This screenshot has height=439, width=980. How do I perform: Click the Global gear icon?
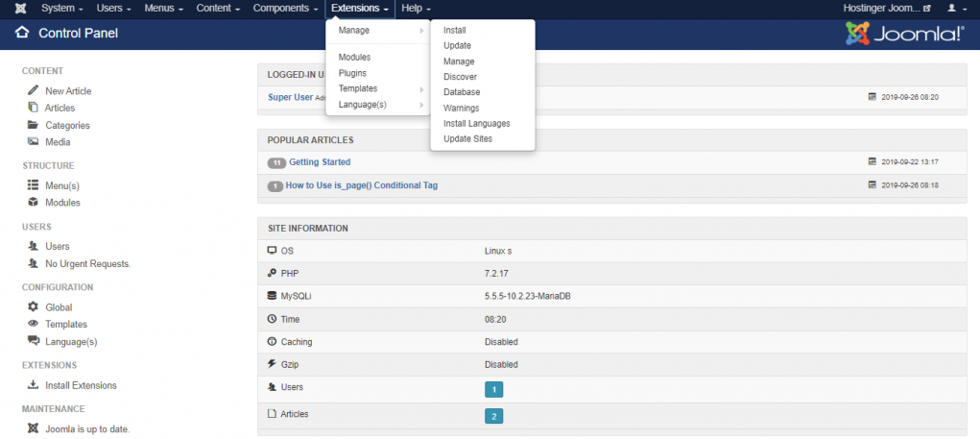pyautogui.click(x=34, y=307)
